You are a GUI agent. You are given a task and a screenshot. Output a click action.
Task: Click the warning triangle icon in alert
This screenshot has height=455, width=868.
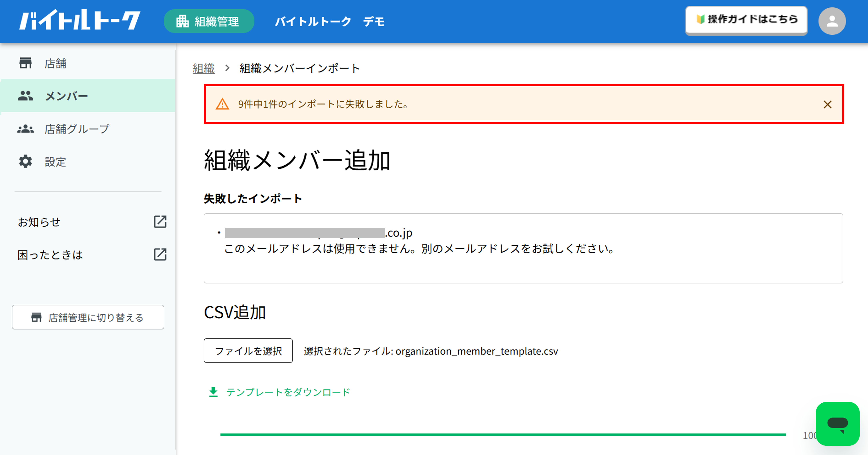(222, 104)
